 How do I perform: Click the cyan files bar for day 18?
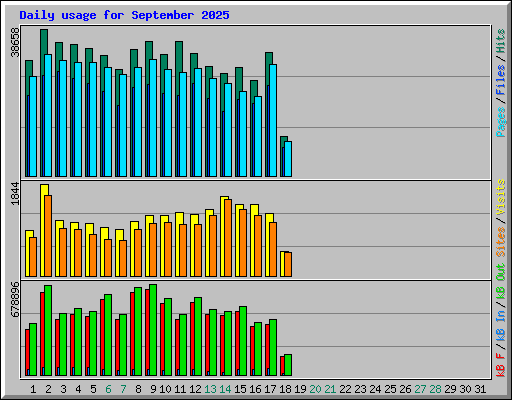tap(288, 159)
